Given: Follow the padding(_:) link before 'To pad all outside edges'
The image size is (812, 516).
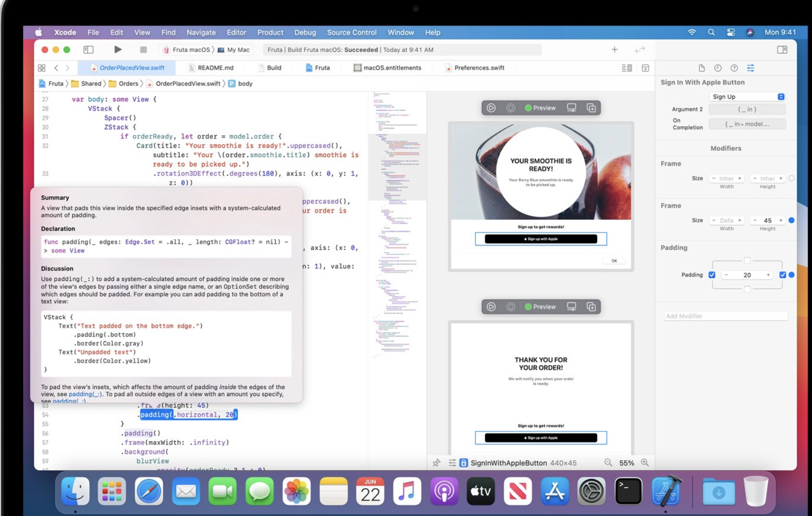Looking at the screenshot, I should 86,394.
